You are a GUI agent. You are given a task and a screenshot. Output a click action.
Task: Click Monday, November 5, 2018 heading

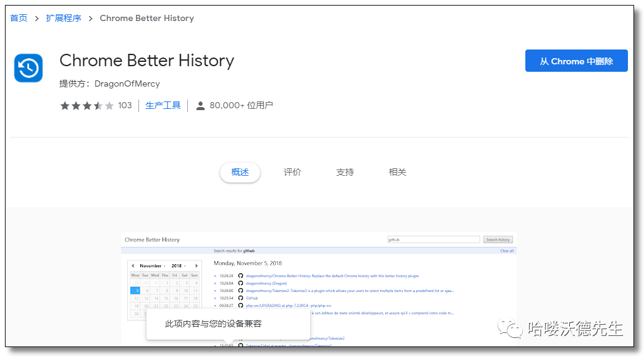(x=248, y=263)
